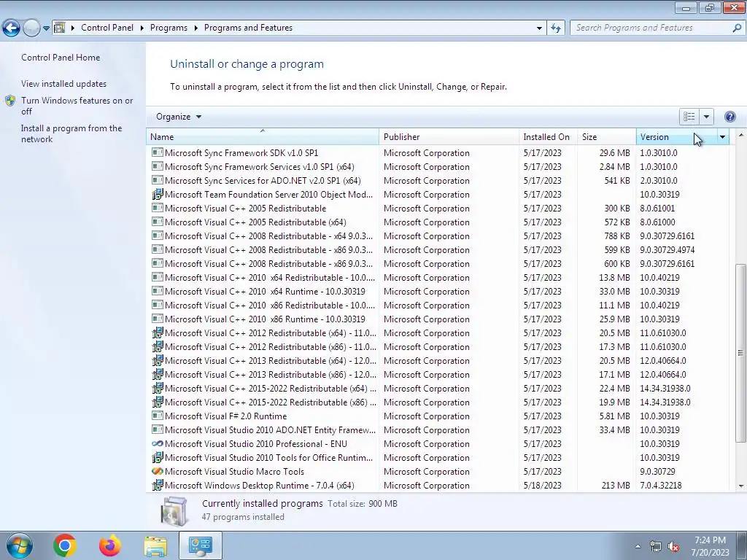Click the Control Panel taskbar button
Screen dimensions: 747x560
click(x=201, y=545)
